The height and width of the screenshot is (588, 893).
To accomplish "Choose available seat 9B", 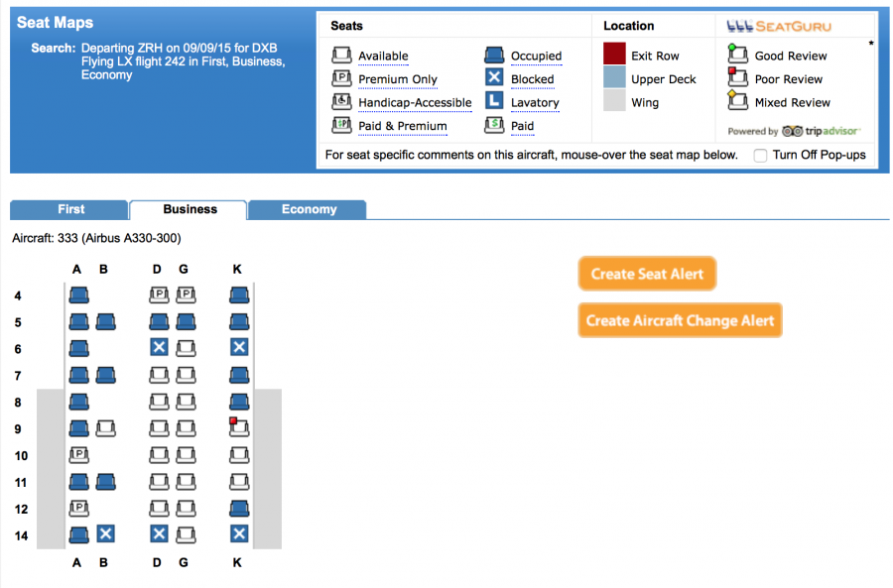I will [x=105, y=428].
